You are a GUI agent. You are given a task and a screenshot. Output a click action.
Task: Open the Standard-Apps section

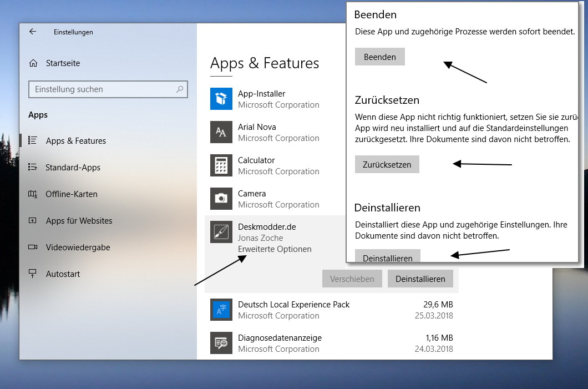pyautogui.click(x=73, y=167)
